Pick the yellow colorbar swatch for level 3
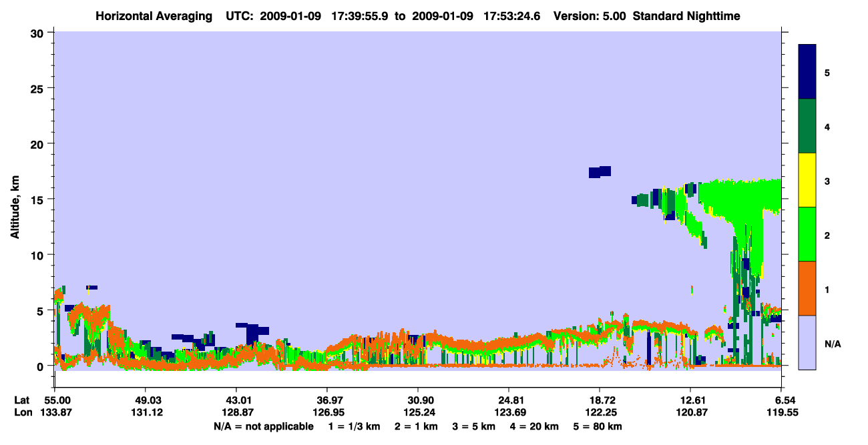 pos(807,180)
